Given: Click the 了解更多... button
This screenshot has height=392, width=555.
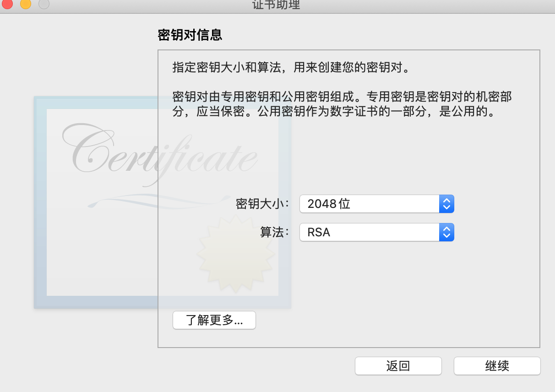Looking at the screenshot, I should [x=214, y=320].
